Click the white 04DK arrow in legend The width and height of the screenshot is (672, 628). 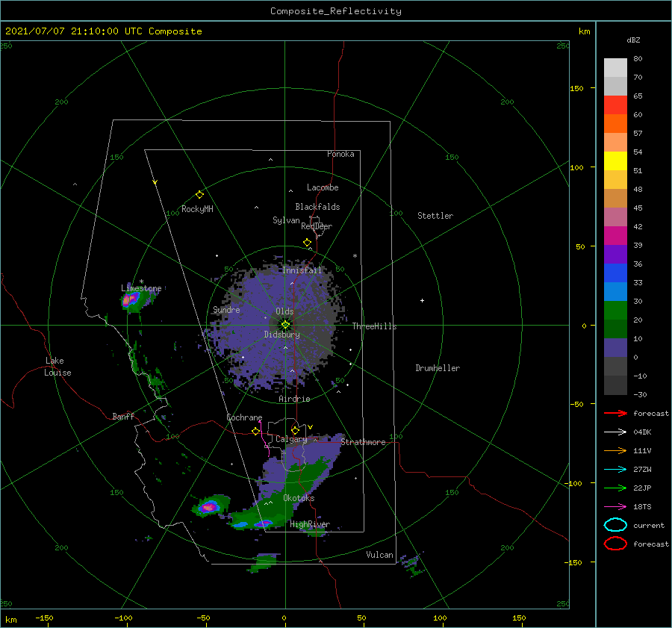616,432
